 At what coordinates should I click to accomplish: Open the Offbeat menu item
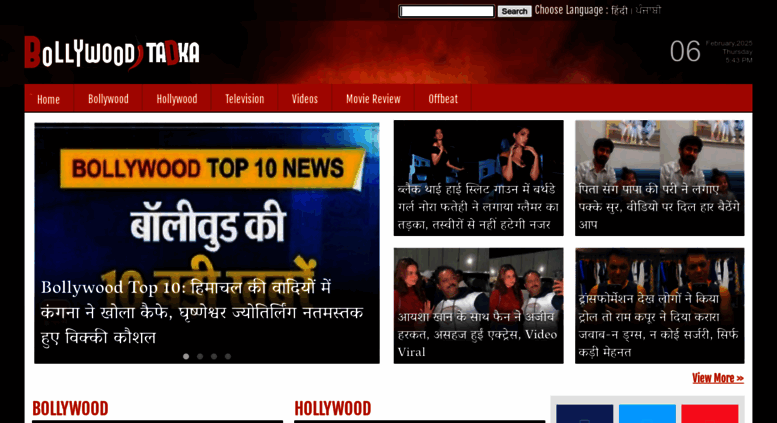click(443, 99)
